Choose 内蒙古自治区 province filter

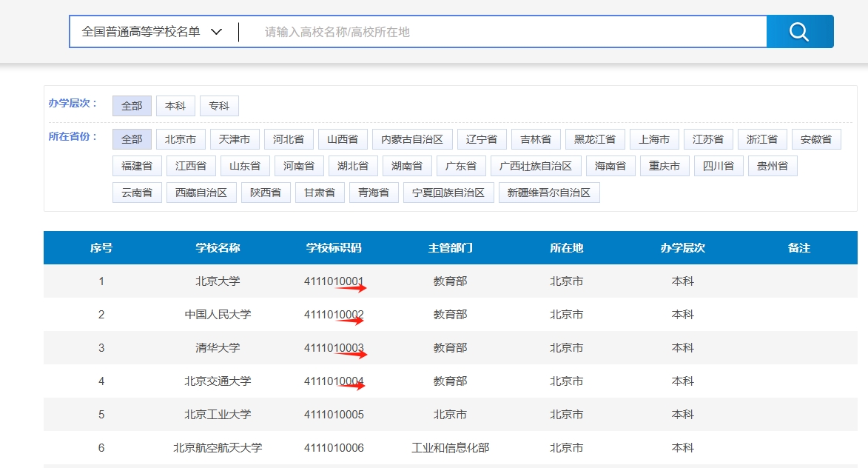412,139
